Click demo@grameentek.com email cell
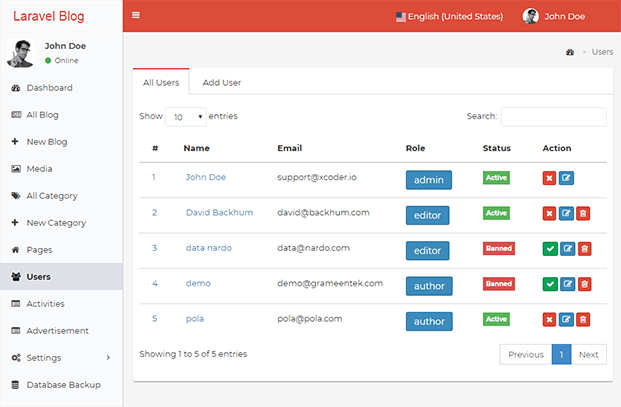This screenshot has width=621, height=407. [330, 283]
